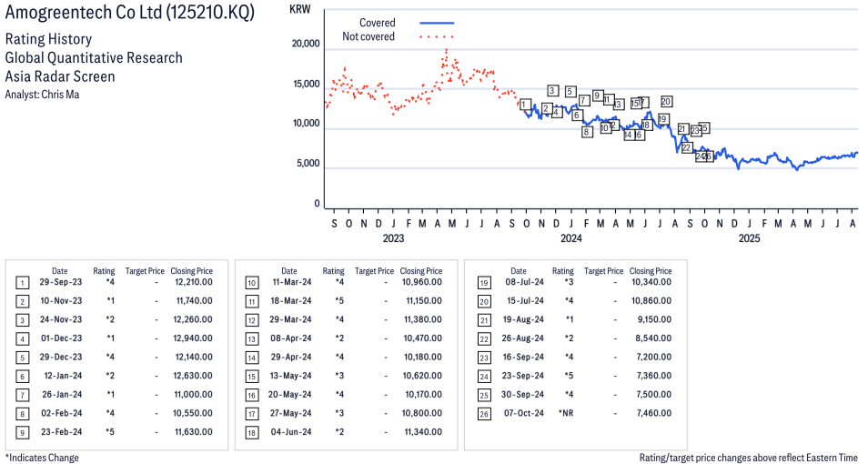Click chart marker 21 on the chart
The image size is (868, 464).
point(682,129)
